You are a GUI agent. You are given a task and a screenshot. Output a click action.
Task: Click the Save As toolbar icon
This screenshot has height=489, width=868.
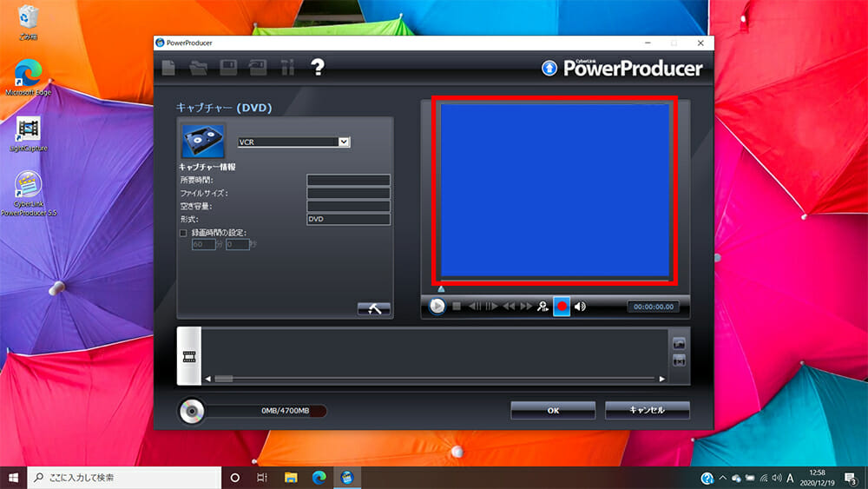pyautogui.click(x=258, y=68)
